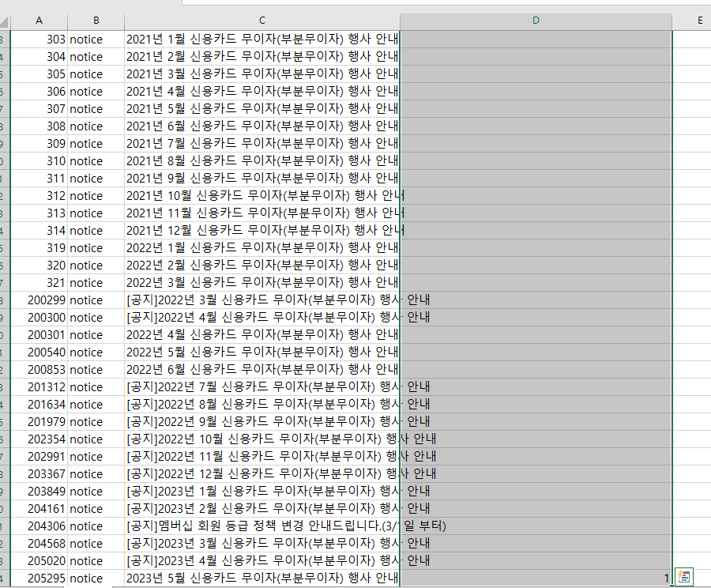Select the '[공지]2022년 12월 신용카드' title cell
This screenshot has width=711, height=588.
(x=262, y=474)
